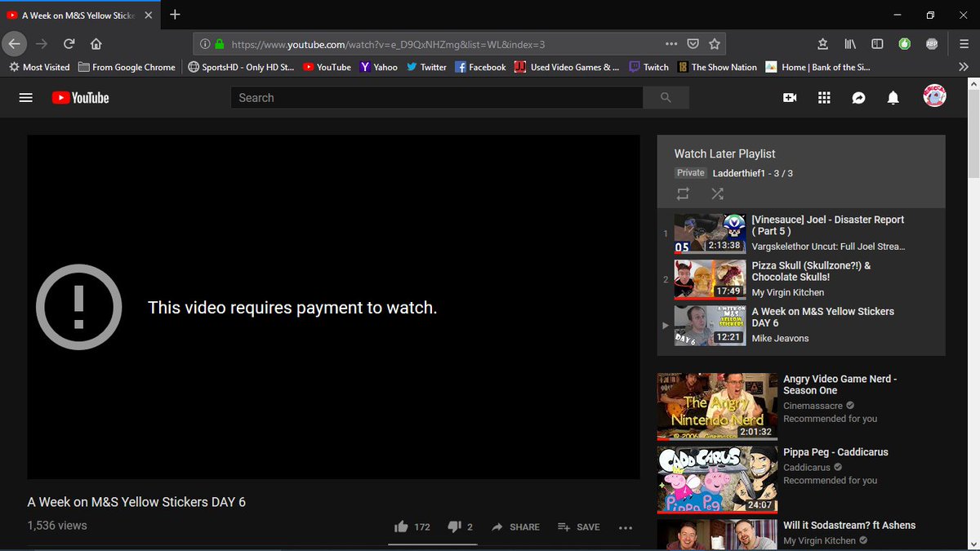Open the account avatar menu

[934, 97]
